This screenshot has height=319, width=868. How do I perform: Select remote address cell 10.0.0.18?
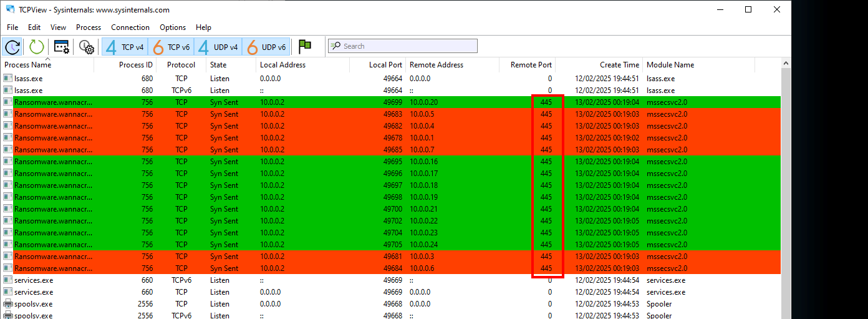[424, 185]
